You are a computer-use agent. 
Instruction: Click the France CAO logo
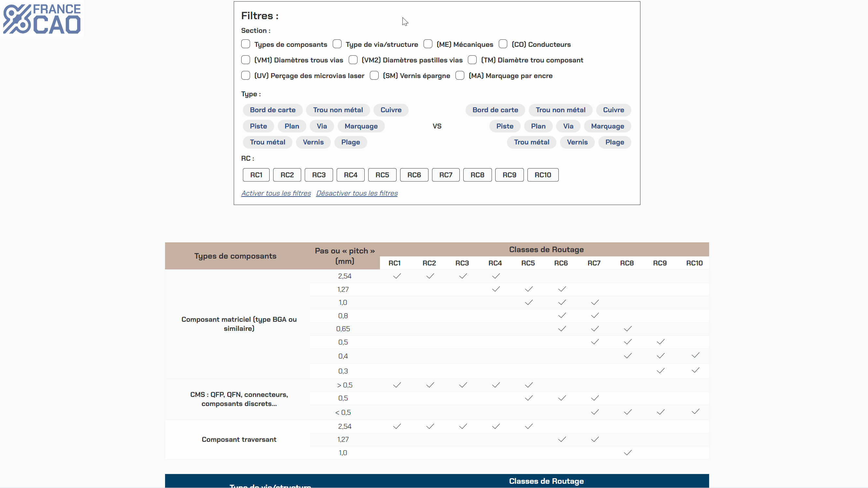[42, 19]
